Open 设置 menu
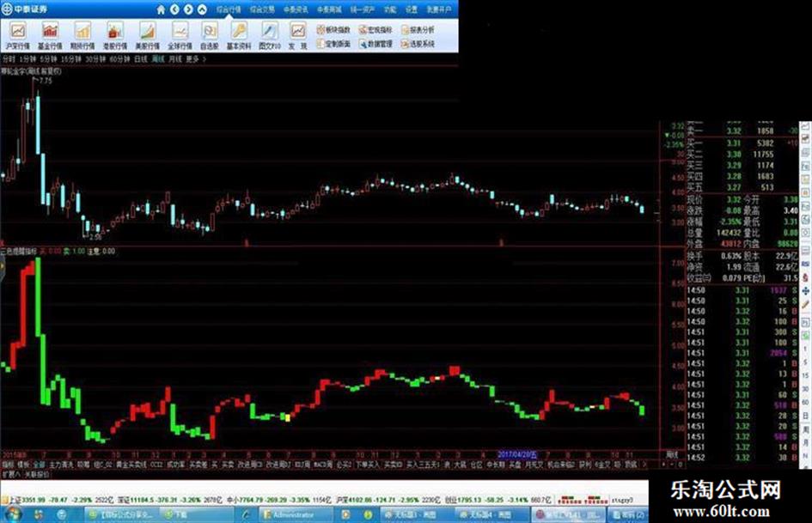Screen dimensions: 812x523 [412, 9]
